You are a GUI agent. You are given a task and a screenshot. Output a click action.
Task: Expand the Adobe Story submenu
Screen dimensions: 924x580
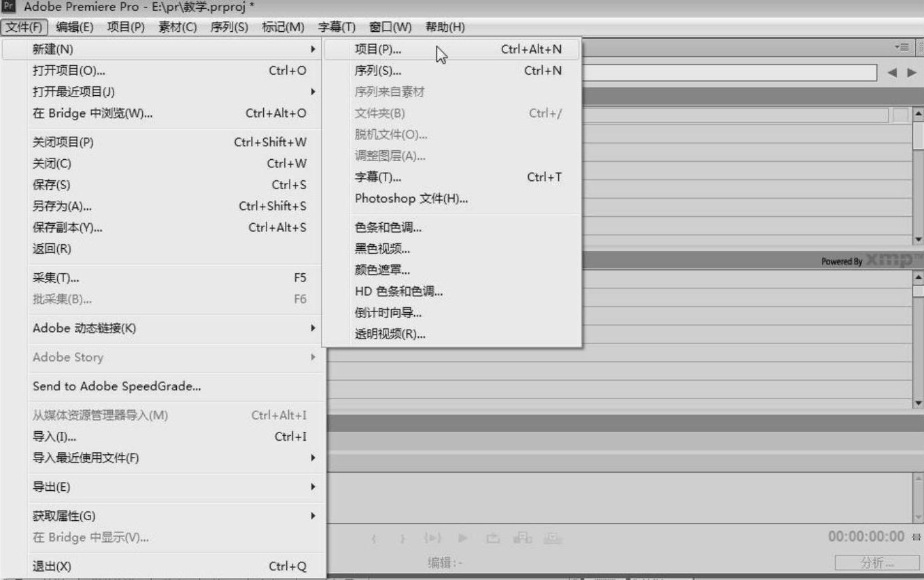[163, 358]
